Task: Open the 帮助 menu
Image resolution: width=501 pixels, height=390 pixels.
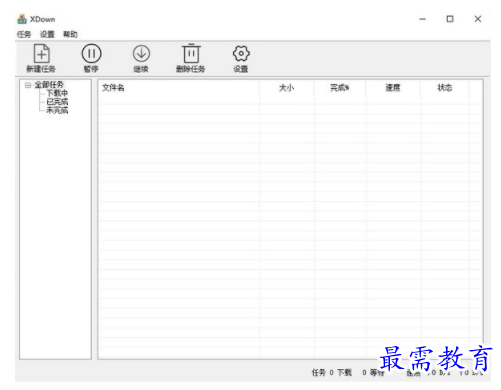Action: coord(70,34)
